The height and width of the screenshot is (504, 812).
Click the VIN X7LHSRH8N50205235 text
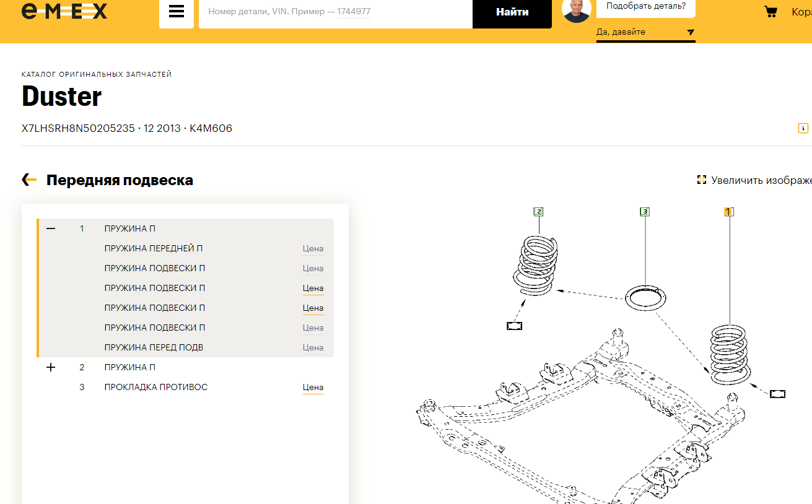78,129
